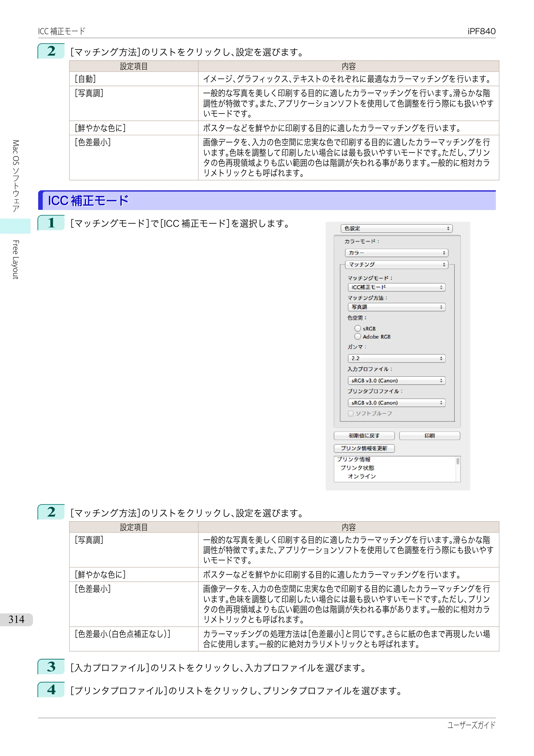Toggle the ソフトプルーフ checkbox
The height and width of the screenshot is (756, 534).
[351, 413]
